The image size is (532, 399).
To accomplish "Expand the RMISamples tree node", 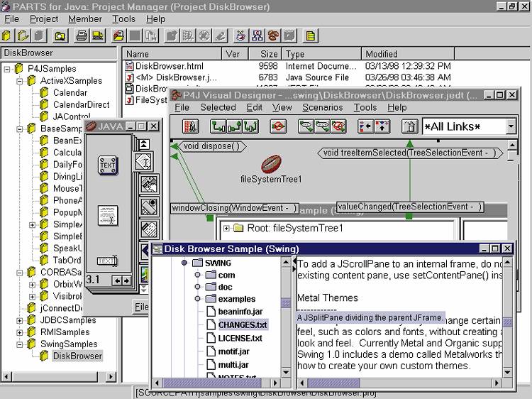I will [x=20, y=332].
